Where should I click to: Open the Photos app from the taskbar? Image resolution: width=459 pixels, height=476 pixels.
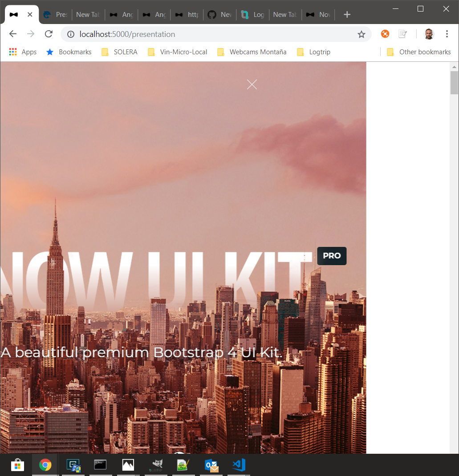click(128, 465)
